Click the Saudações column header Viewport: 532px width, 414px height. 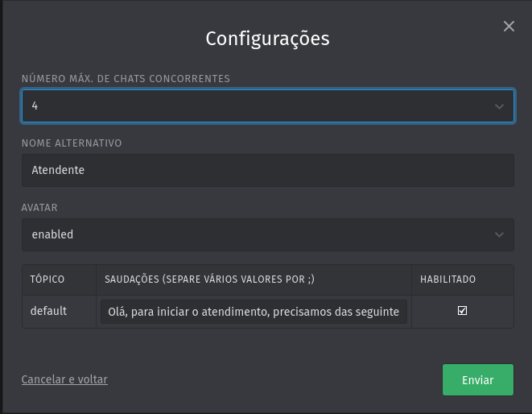click(x=209, y=279)
